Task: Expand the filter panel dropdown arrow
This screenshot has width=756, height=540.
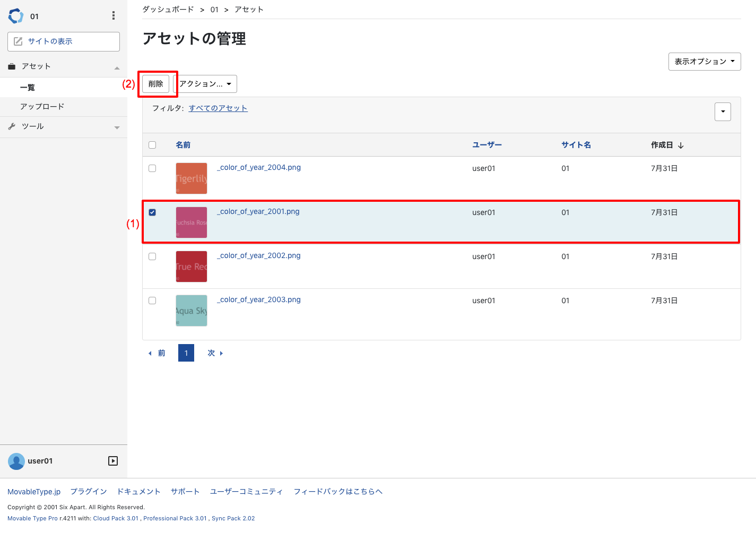Action: (723, 112)
